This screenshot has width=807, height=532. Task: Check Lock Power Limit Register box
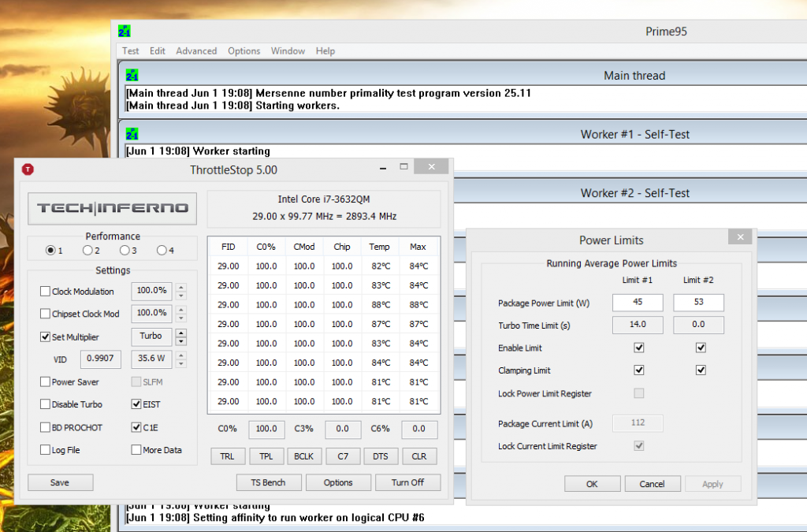(638, 393)
